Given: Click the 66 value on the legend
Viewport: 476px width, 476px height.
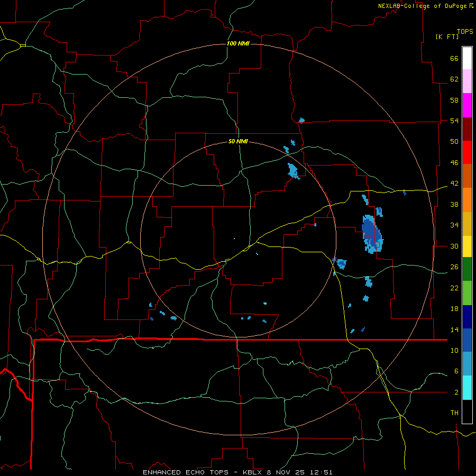Looking at the screenshot, I should 454,58.
